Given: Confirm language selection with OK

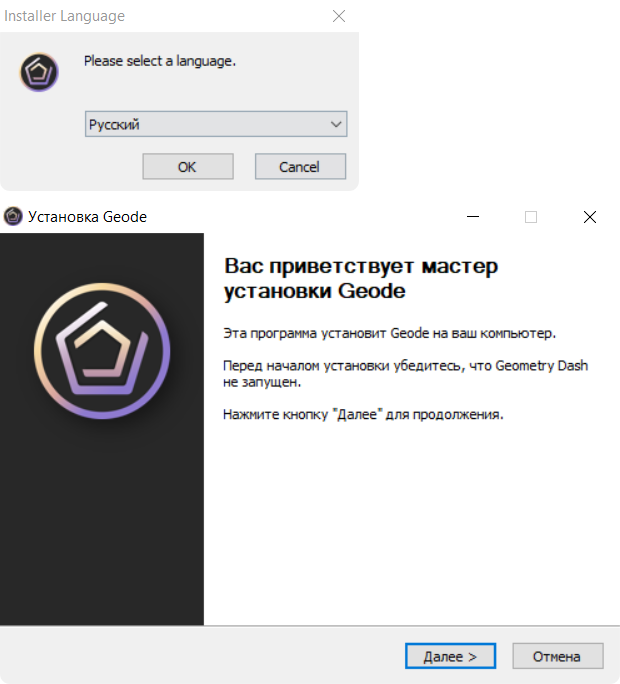Looking at the screenshot, I should [188, 167].
